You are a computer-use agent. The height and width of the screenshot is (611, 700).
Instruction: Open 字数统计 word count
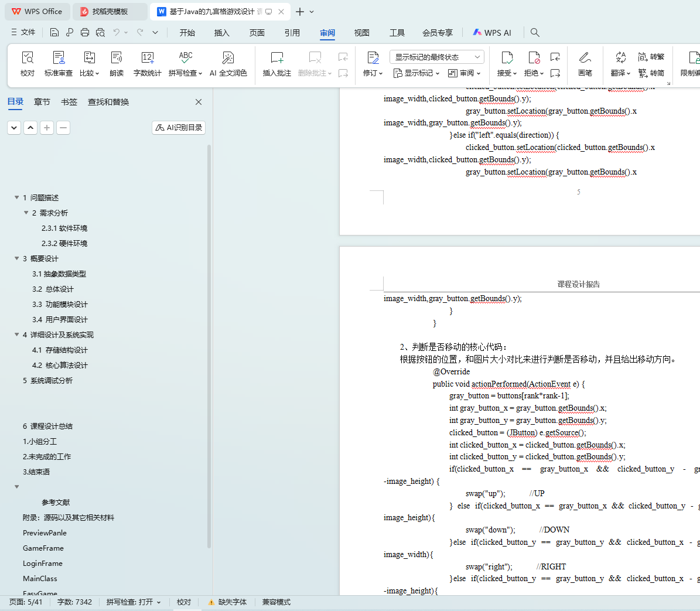click(x=147, y=64)
